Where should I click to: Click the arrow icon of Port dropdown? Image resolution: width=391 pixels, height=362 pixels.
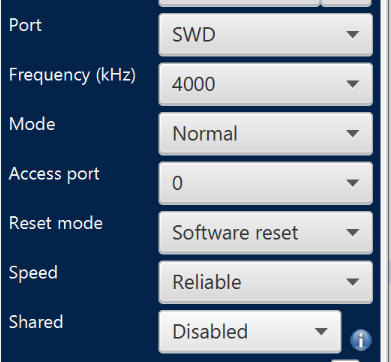pos(352,34)
